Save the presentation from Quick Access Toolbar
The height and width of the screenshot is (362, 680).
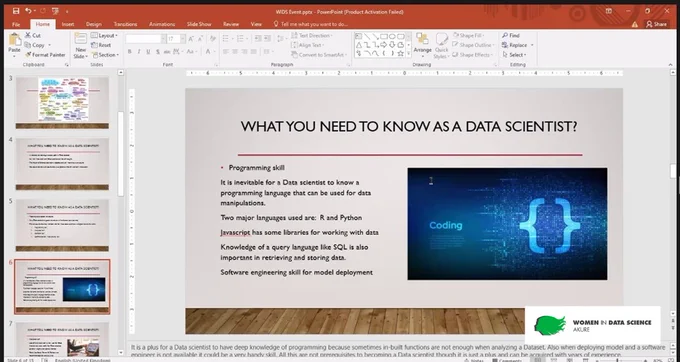[16, 11]
